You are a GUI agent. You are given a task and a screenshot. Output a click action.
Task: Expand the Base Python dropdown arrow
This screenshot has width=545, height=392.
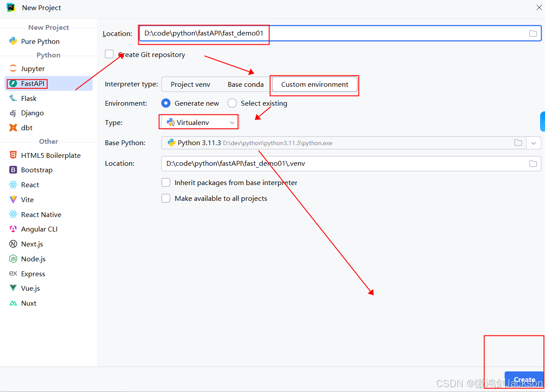(534, 143)
